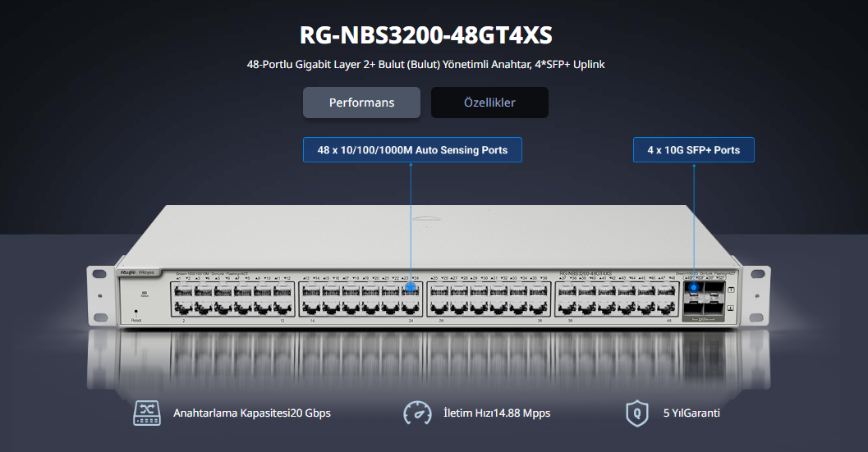Click the 4 x 10G SFP+ Ports label

pyautogui.click(x=693, y=150)
